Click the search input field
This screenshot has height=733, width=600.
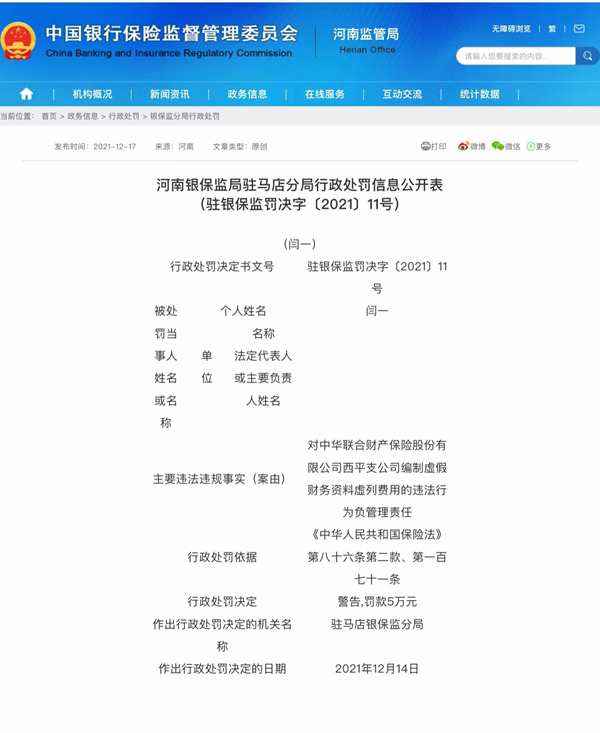tap(516, 56)
